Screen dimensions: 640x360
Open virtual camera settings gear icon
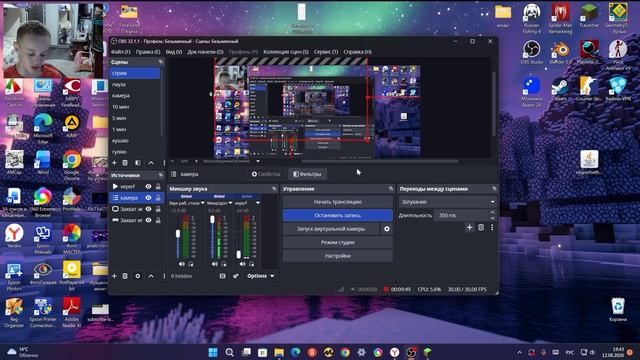coord(387,229)
